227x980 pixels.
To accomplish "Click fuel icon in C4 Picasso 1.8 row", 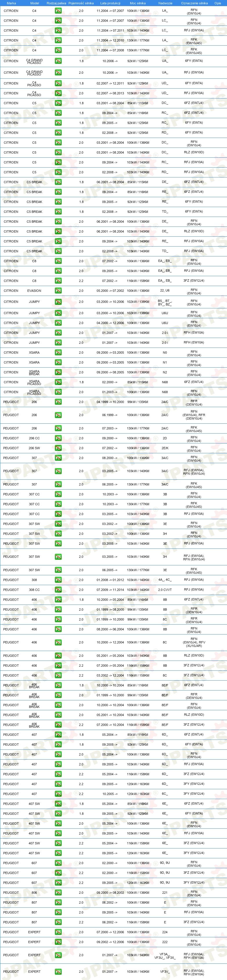I will click(x=58, y=83).
